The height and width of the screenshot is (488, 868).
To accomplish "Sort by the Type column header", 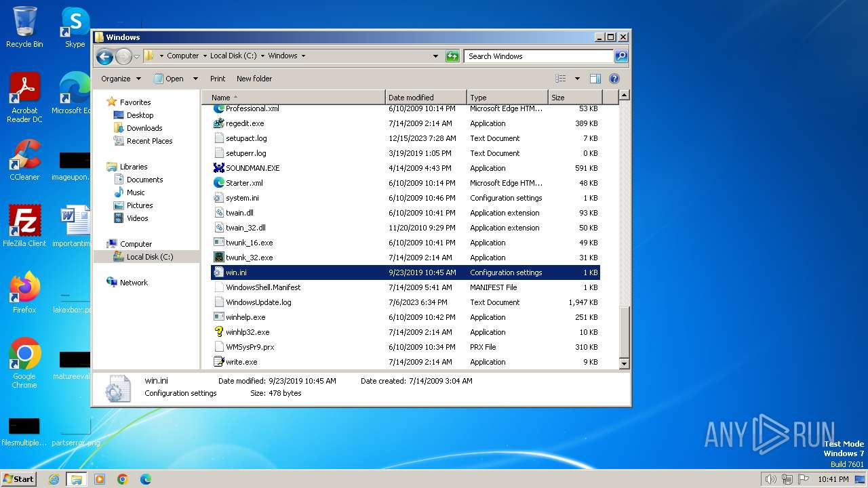I will pyautogui.click(x=507, y=97).
